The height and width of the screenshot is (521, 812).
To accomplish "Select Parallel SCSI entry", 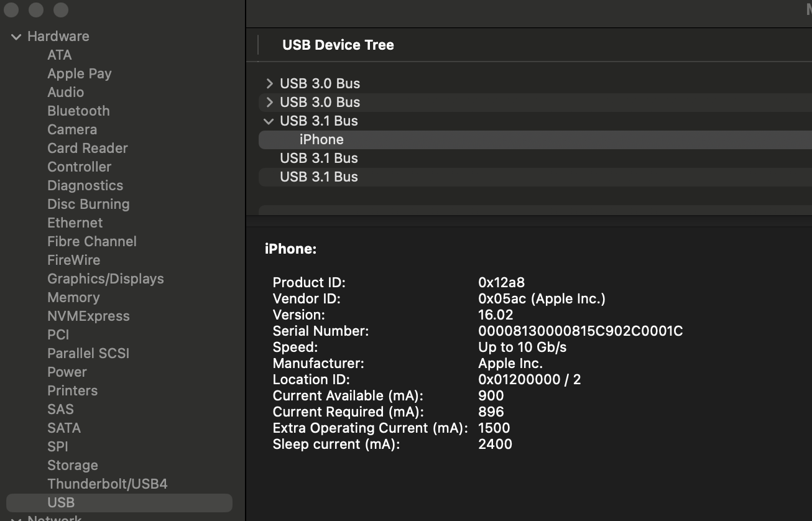I will coord(88,353).
